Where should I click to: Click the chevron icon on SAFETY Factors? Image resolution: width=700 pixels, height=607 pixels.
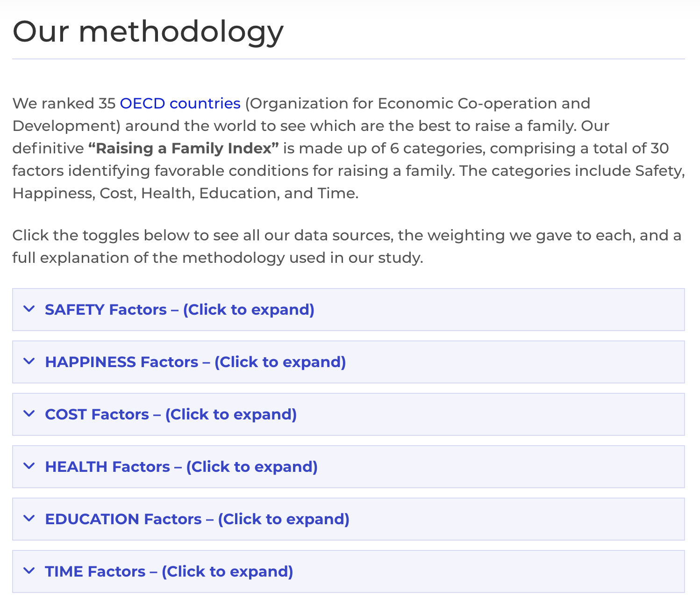tap(29, 310)
